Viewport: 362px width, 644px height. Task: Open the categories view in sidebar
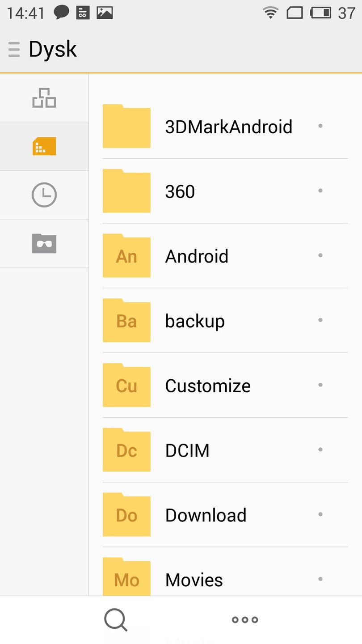click(x=44, y=98)
